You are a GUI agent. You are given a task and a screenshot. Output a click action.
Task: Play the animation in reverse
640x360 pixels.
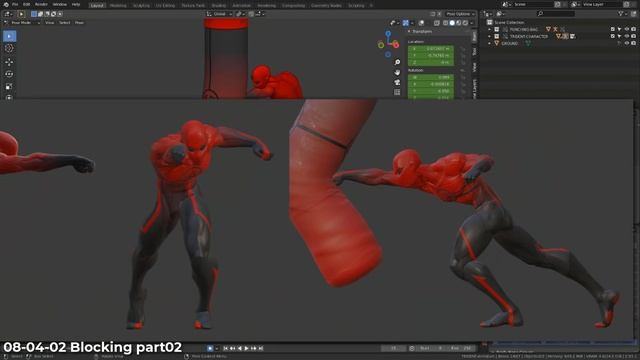coord(240,349)
